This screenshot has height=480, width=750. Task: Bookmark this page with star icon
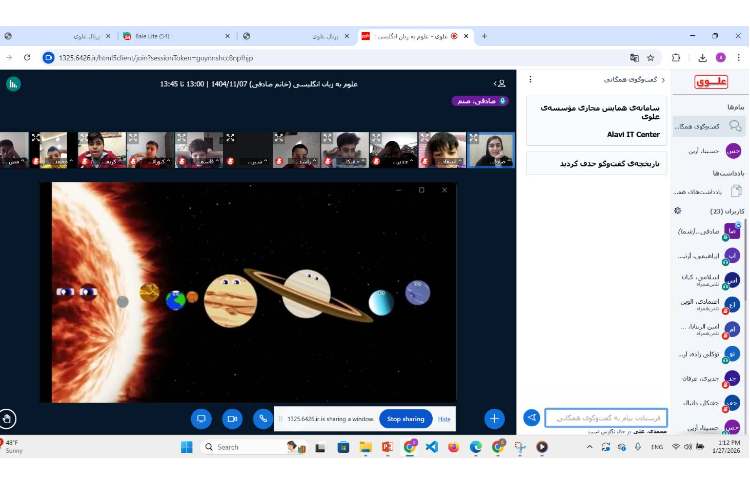coord(651,58)
